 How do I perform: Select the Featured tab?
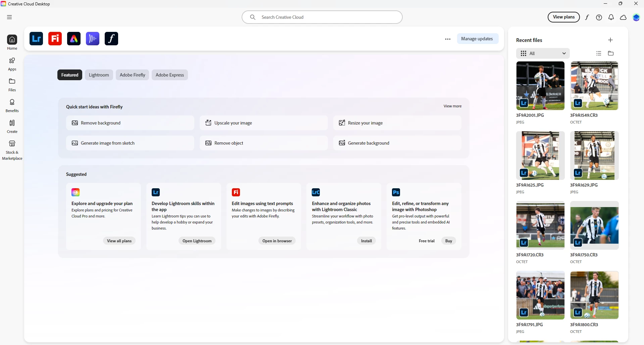pos(70,75)
